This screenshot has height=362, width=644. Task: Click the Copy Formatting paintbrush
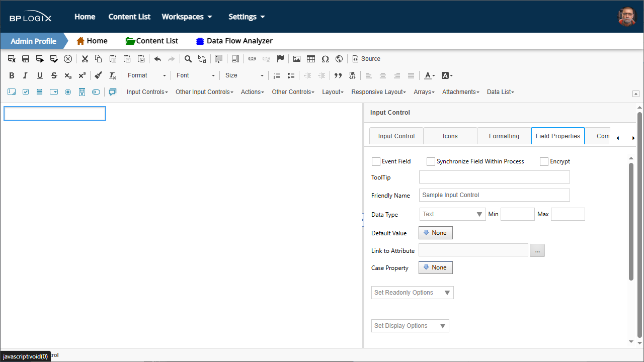tap(99, 75)
